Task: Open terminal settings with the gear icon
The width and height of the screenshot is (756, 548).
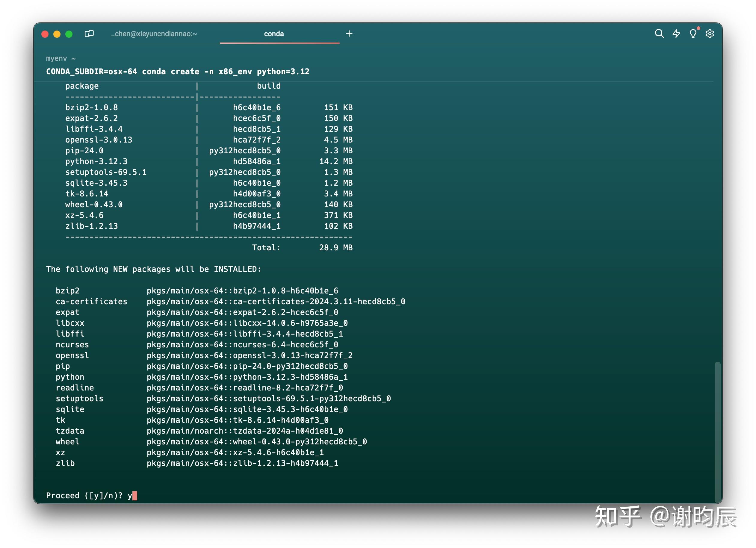Action: click(710, 34)
